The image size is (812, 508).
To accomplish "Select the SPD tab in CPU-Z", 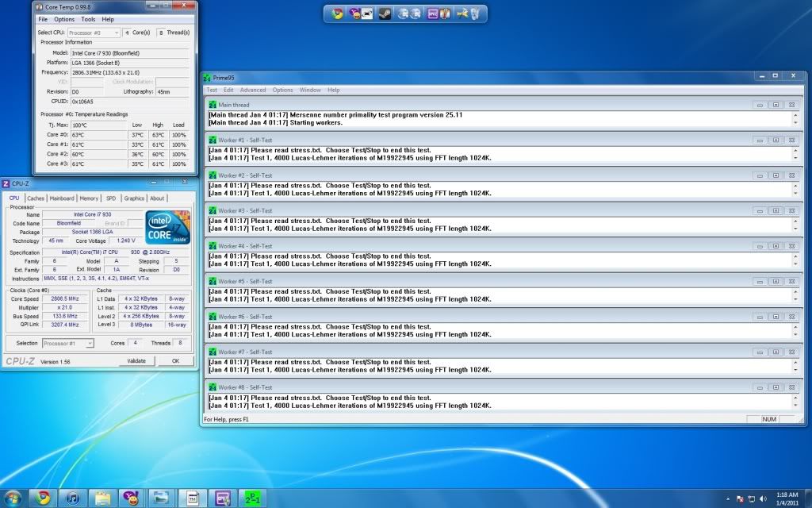I will pos(111,198).
